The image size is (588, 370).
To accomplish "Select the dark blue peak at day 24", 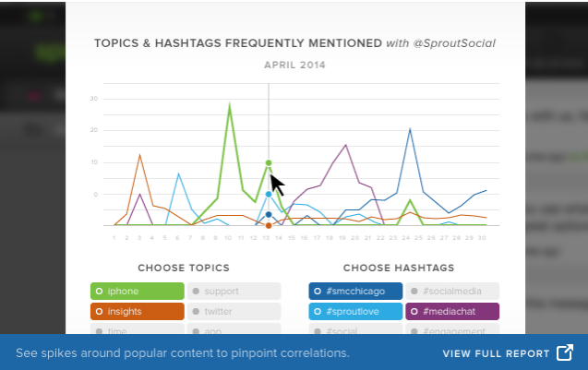I will pos(410,129).
